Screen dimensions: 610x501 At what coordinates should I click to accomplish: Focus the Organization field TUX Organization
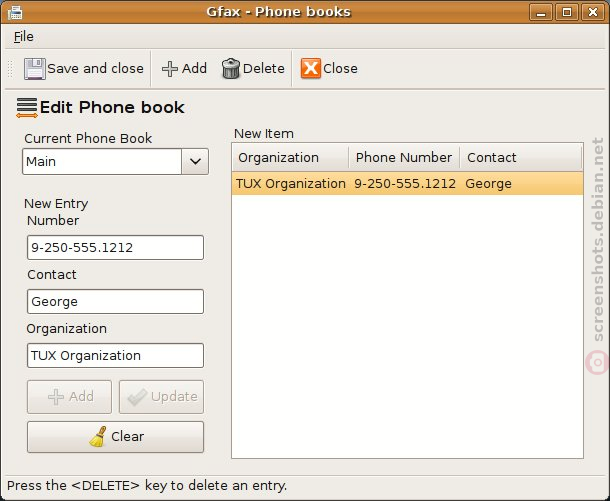(x=115, y=356)
